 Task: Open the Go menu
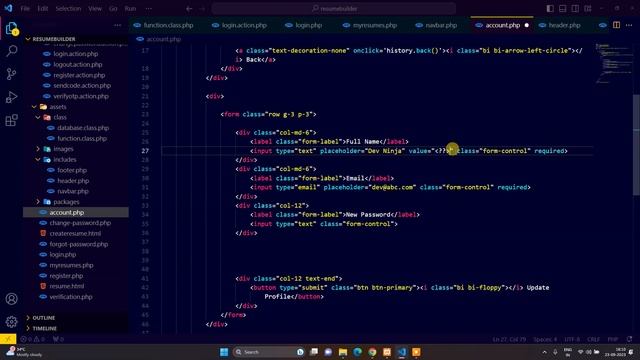coord(113,9)
